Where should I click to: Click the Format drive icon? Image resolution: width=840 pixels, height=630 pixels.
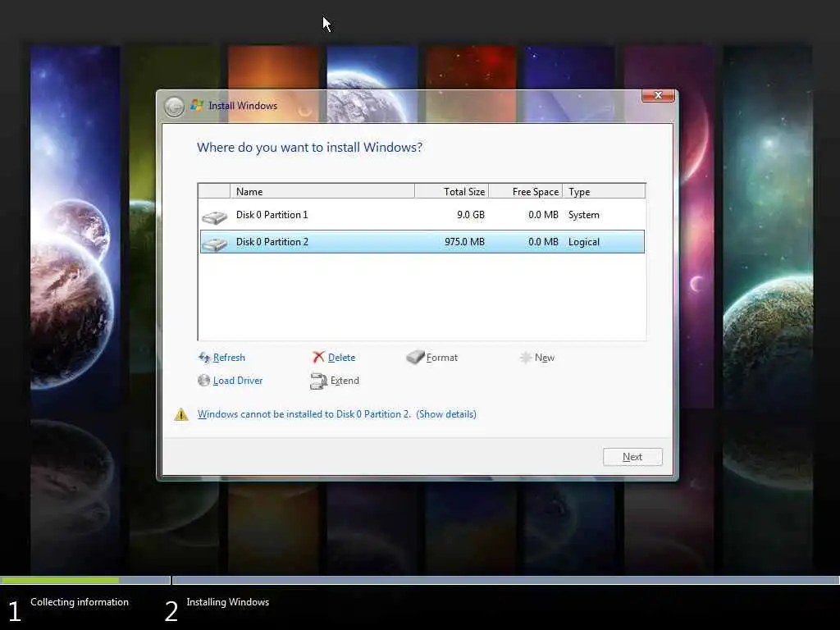[x=415, y=357]
